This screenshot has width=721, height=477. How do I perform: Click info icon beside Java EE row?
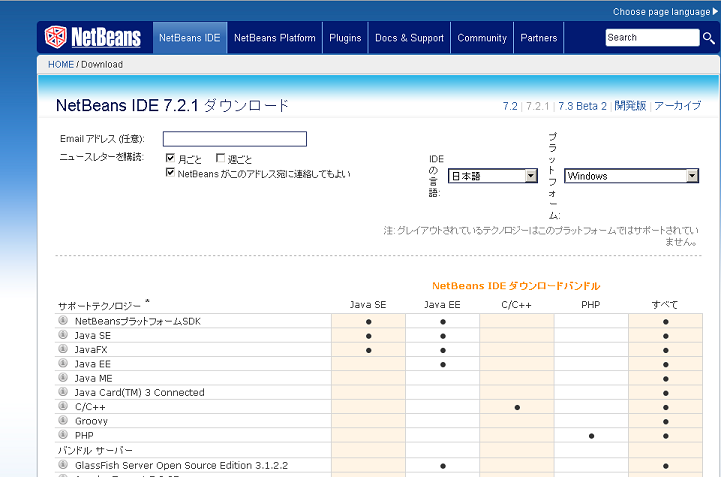click(x=63, y=363)
